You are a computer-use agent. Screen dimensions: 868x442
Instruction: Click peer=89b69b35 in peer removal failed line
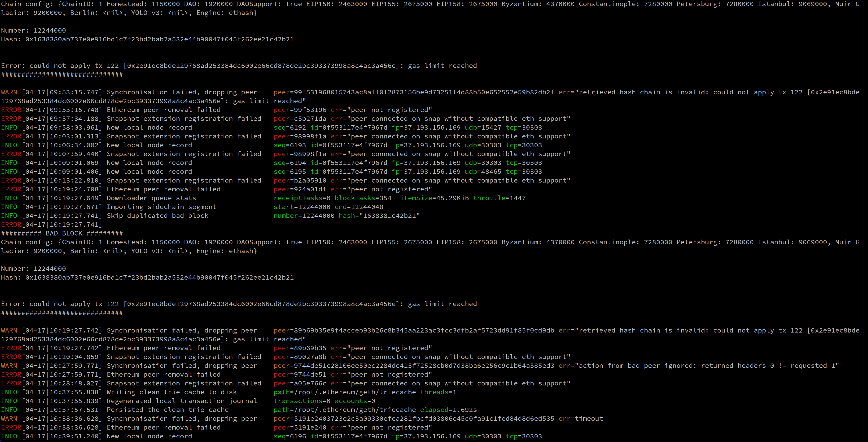click(300, 348)
